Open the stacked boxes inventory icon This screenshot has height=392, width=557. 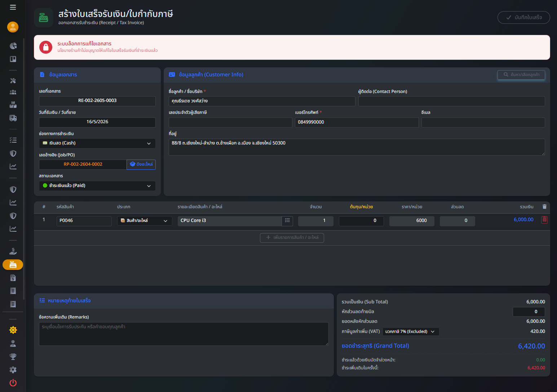coord(13,105)
